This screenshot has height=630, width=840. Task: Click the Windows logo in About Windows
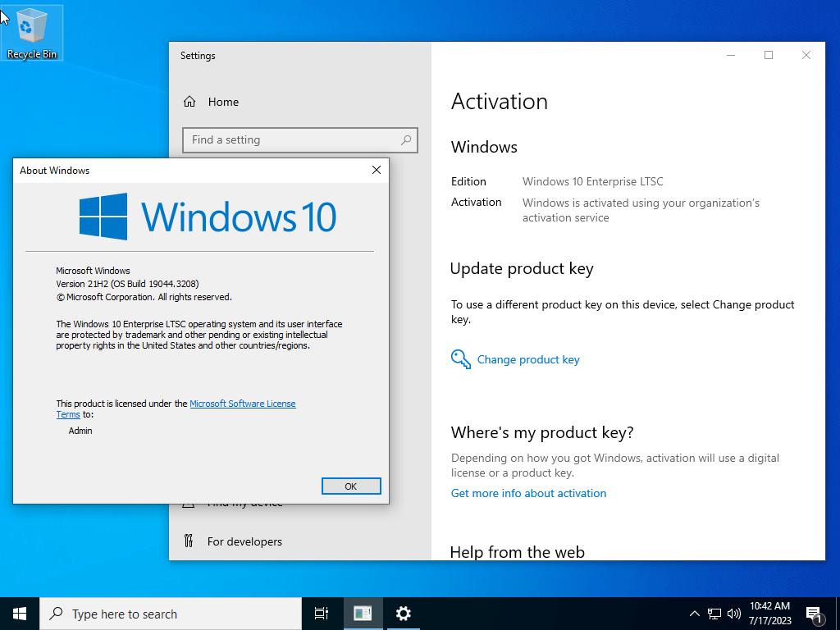(x=103, y=217)
